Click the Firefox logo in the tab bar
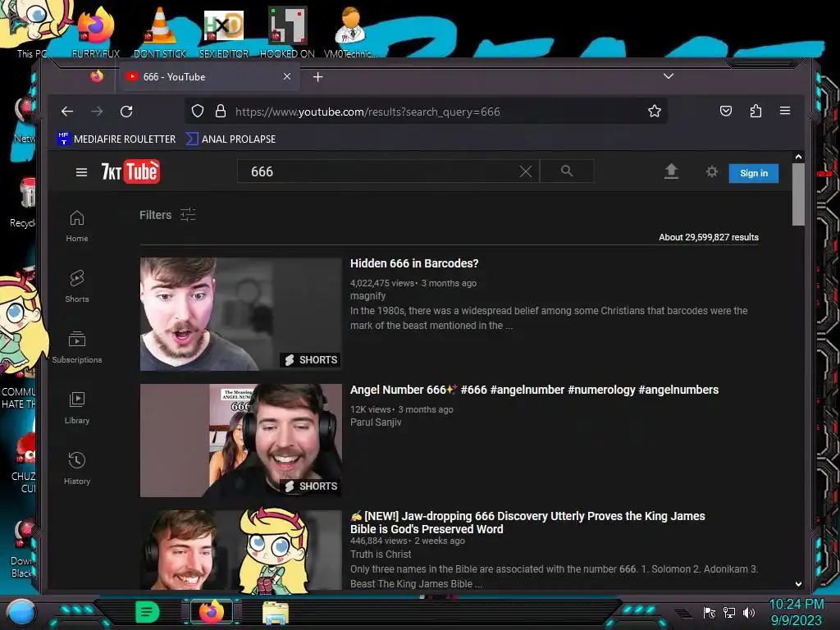The width and height of the screenshot is (840, 630). (x=97, y=76)
